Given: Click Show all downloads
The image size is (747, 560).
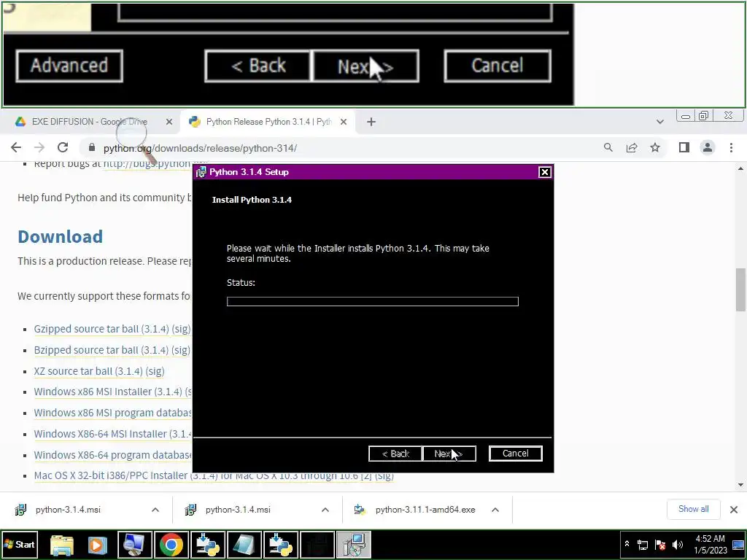Looking at the screenshot, I should click(693, 509).
